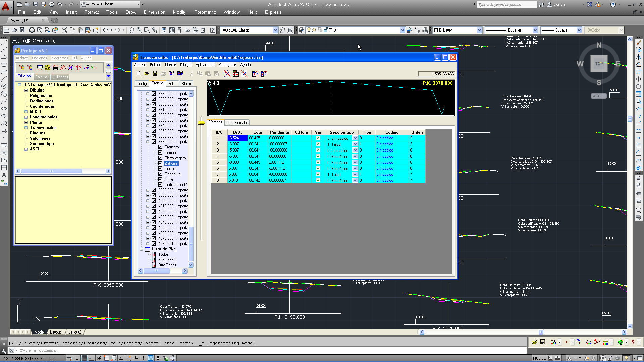Viewport: 644px width, 362px height.
Task: Uncheck the Certificacion01 checkbox
Action: point(160,185)
